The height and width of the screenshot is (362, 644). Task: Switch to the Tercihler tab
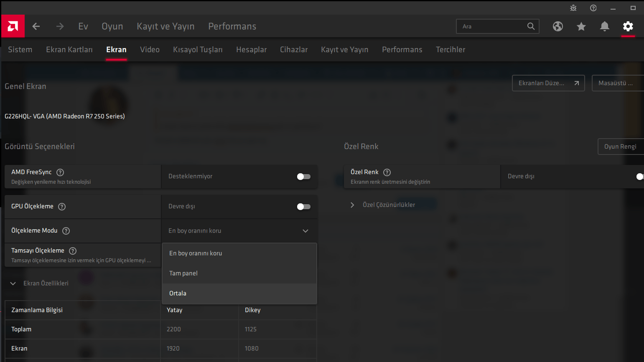[451, 50]
